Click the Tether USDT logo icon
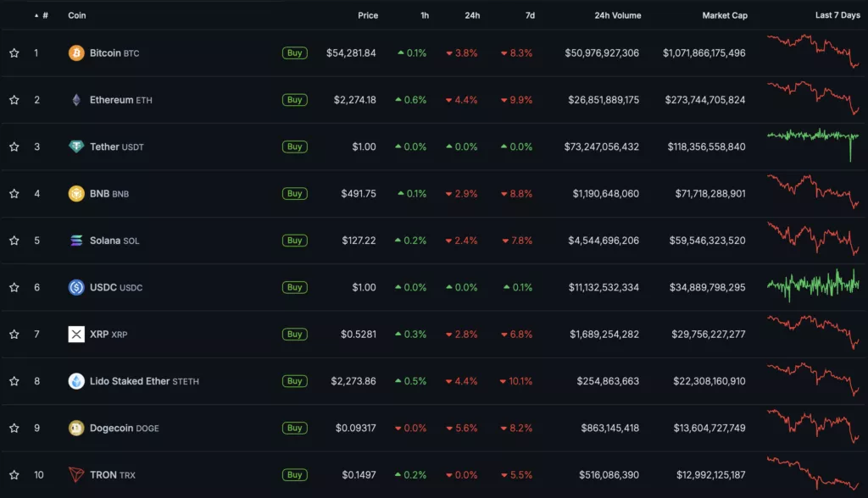 (x=76, y=147)
